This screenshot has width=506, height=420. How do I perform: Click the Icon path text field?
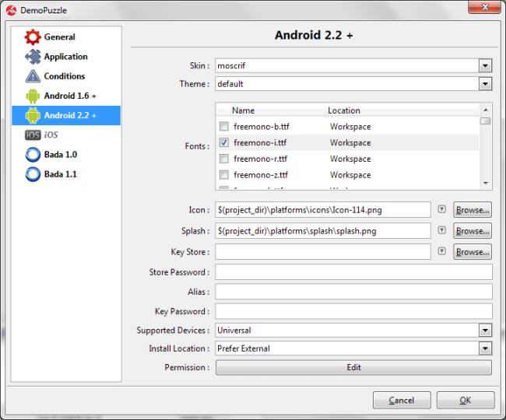point(323,210)
